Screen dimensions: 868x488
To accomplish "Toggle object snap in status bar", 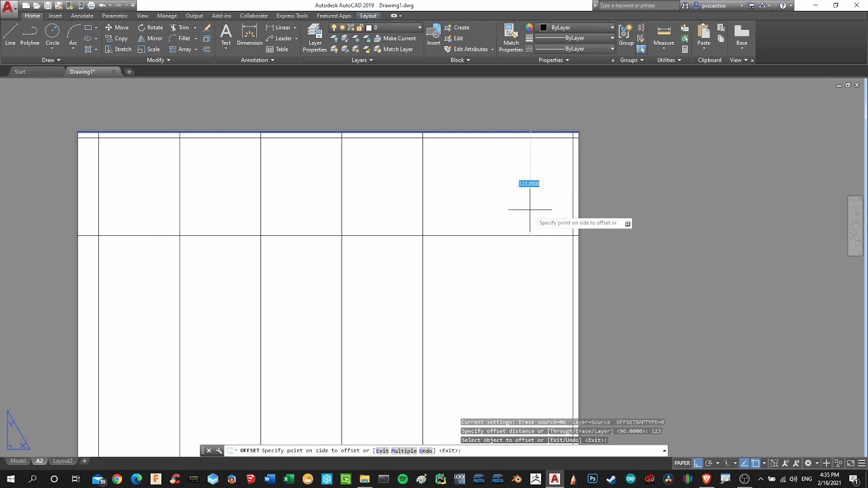I will (x=755, y=463).
